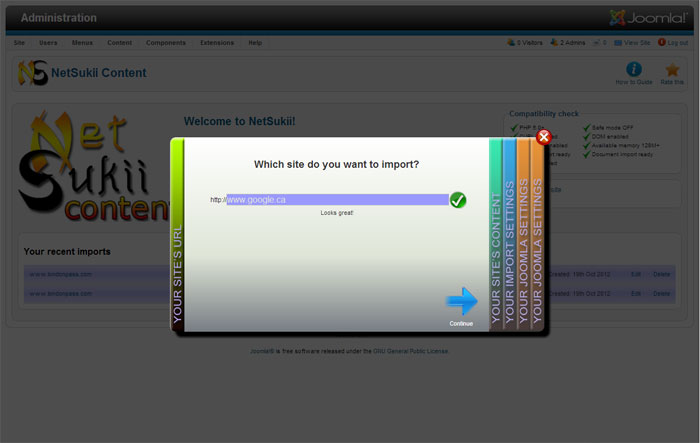Click the blue Continue arrow
The image size is (700, 443).
[x=462, y=301]
